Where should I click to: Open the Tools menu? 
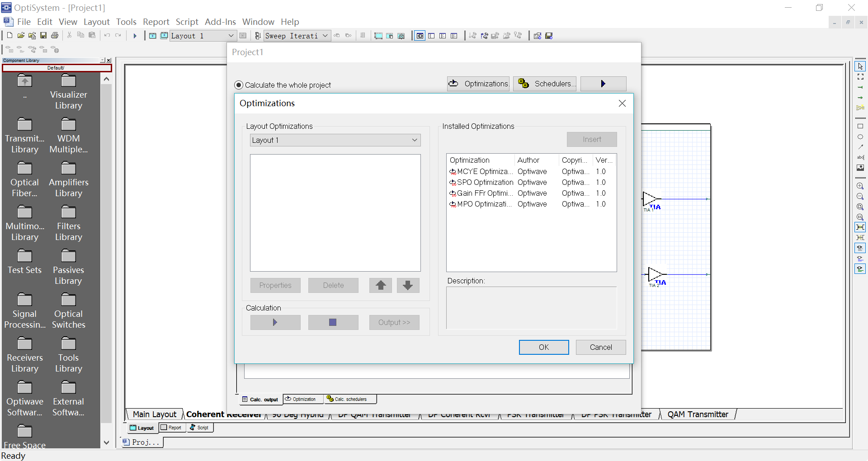[x=126, y=22]
